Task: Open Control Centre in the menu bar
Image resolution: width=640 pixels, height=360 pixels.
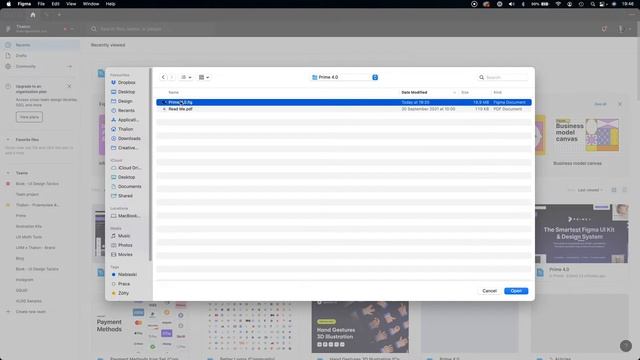Action: 602,4
